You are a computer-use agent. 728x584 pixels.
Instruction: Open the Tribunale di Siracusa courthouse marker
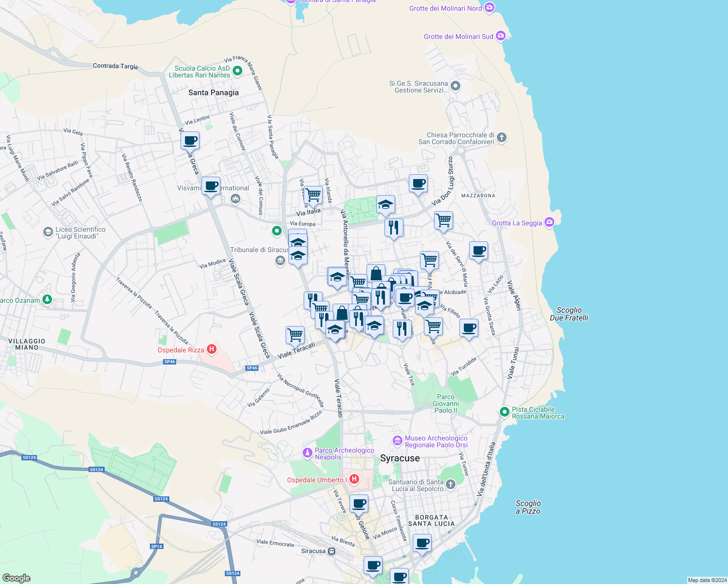coord(280,261)
